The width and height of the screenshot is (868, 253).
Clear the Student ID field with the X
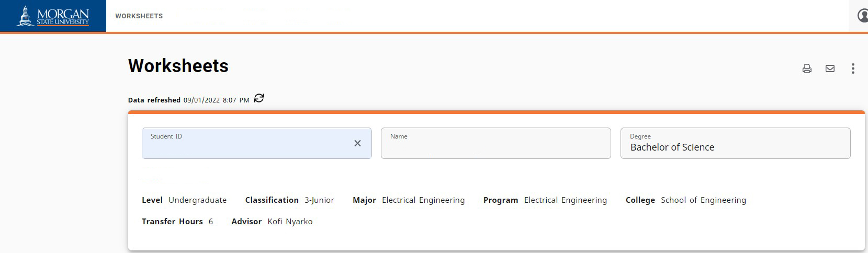[357, 143]
